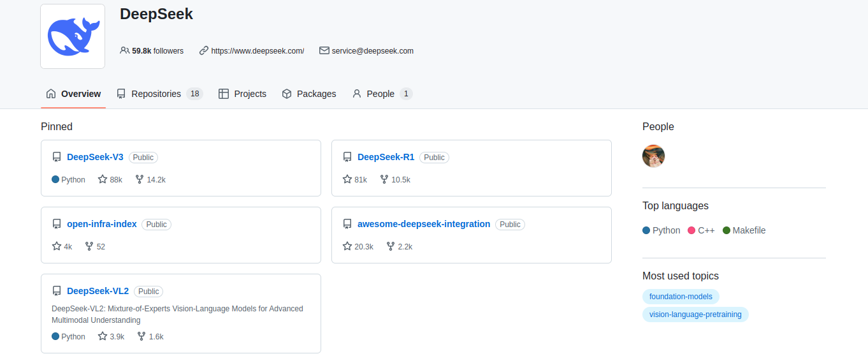Click the Public badge beside DeepSeek-VL2
Image resolution: width=868 pixels, height=363 pixels.
coord(148,292)
